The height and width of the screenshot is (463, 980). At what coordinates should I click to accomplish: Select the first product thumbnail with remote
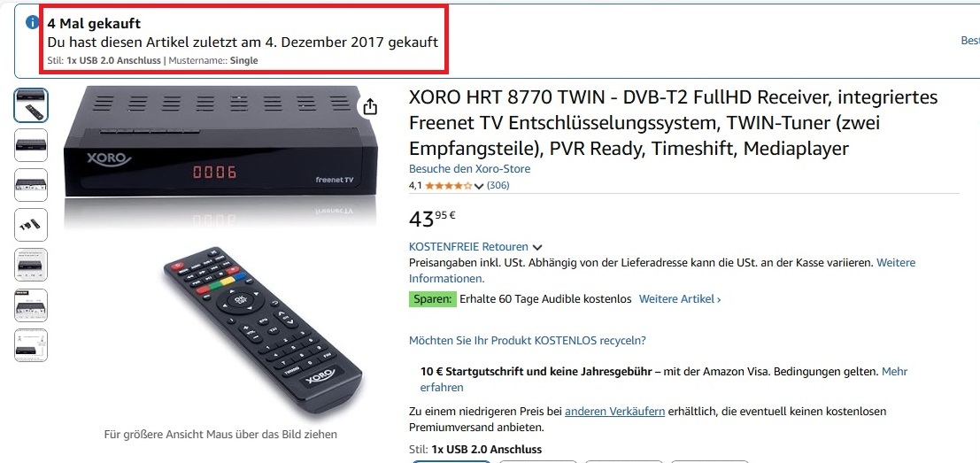31,105
